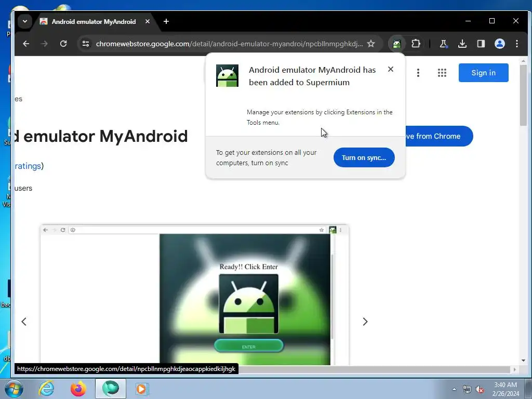View site information icon in address bar
The image size is (532, 399).
point(86,44)
